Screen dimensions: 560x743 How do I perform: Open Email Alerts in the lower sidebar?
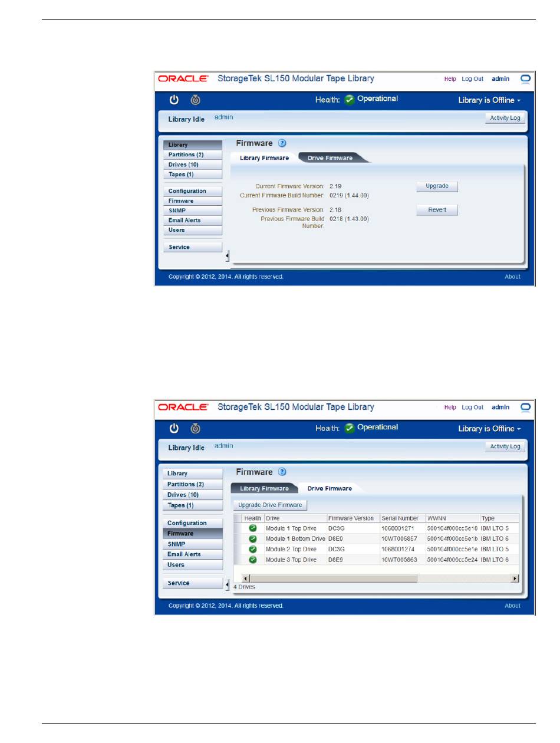pos(193,554)
